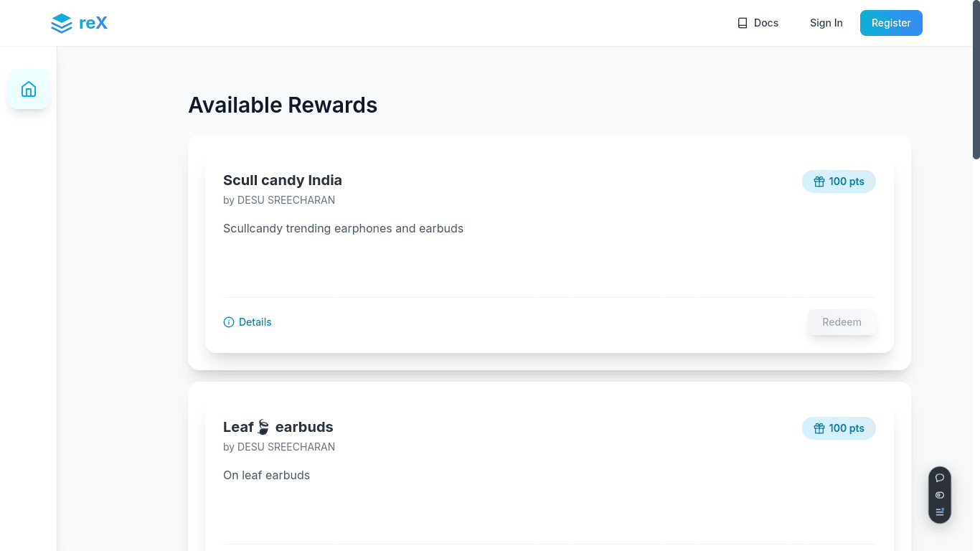Viewport: 980px width, 551px height.
Task: Select the Scull candy India card title
Action: [283, 180]
